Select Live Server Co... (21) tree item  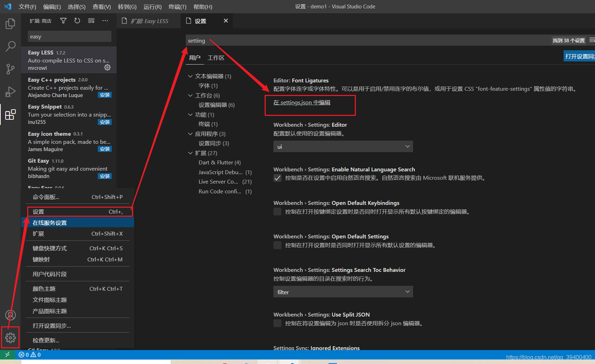tap(225, 181)
